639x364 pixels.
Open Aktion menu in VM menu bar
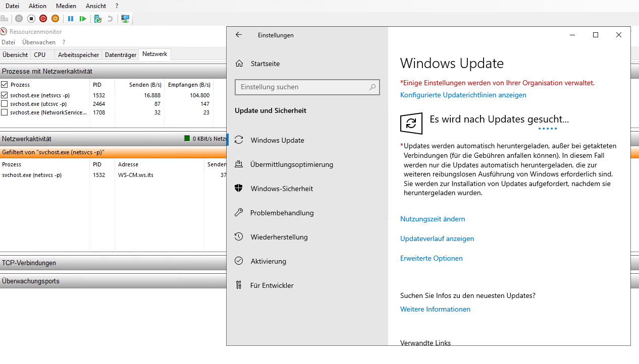(38, 6)
